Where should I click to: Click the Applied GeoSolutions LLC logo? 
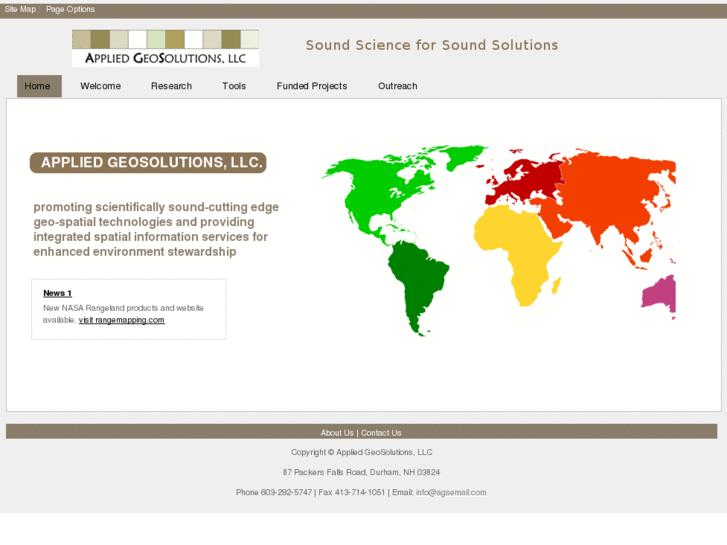coord(166,48)
